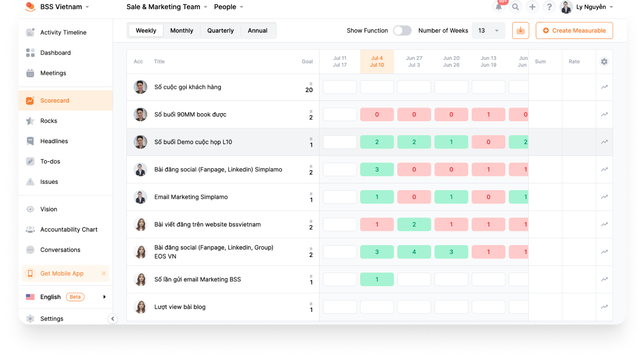Click Jul 4 value 2 for Số buổi Demo

point(377,142)
